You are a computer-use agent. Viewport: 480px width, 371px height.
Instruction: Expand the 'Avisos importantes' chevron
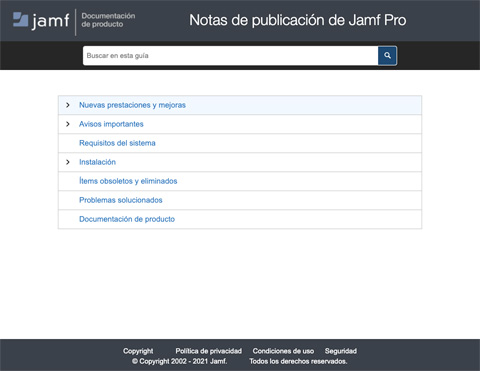(68, 124)
